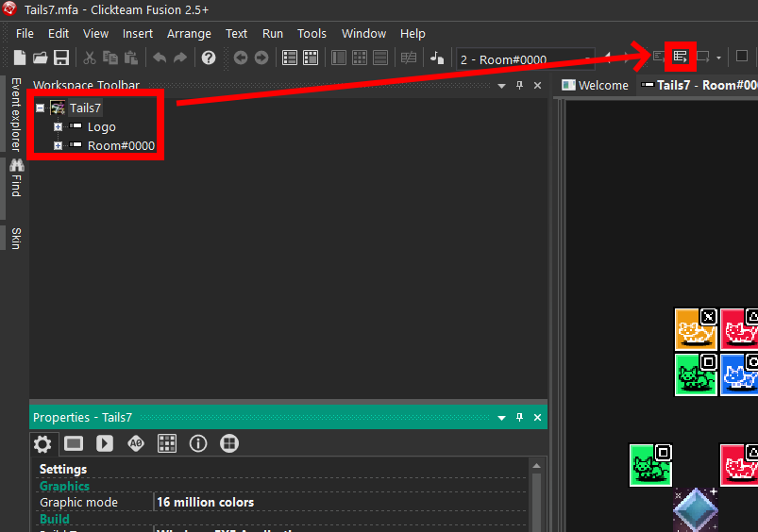Open the Arrange menu
758x532 pixels.
189,33
